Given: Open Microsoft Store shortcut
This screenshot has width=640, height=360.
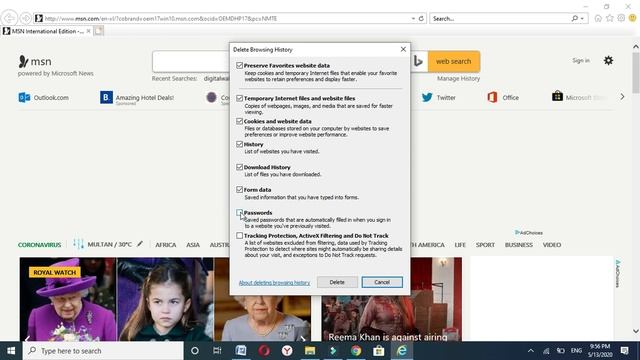Looking at the screenshot, I should 579,97.
